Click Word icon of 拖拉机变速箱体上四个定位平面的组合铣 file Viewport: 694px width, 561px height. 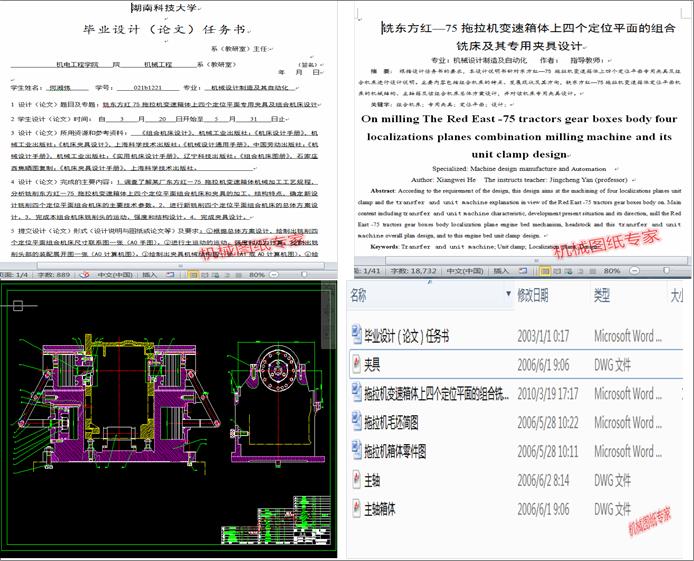pyautogui.click(x=356, y=393)
